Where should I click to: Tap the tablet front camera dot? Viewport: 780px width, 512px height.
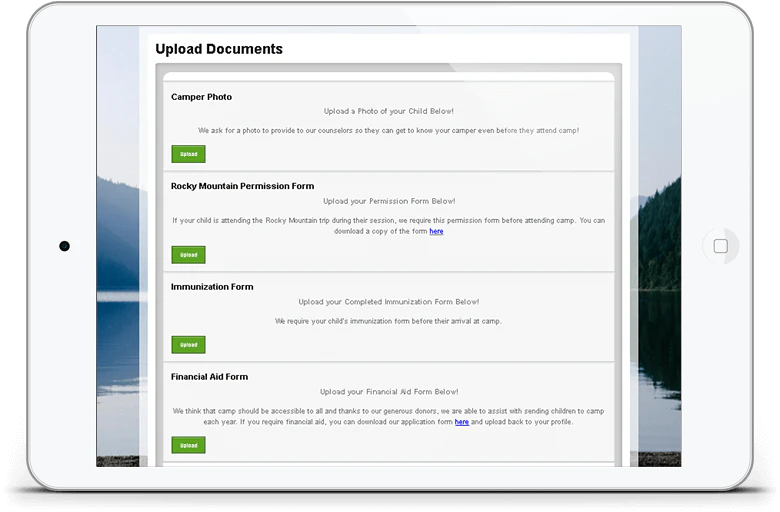coord(65,246)
